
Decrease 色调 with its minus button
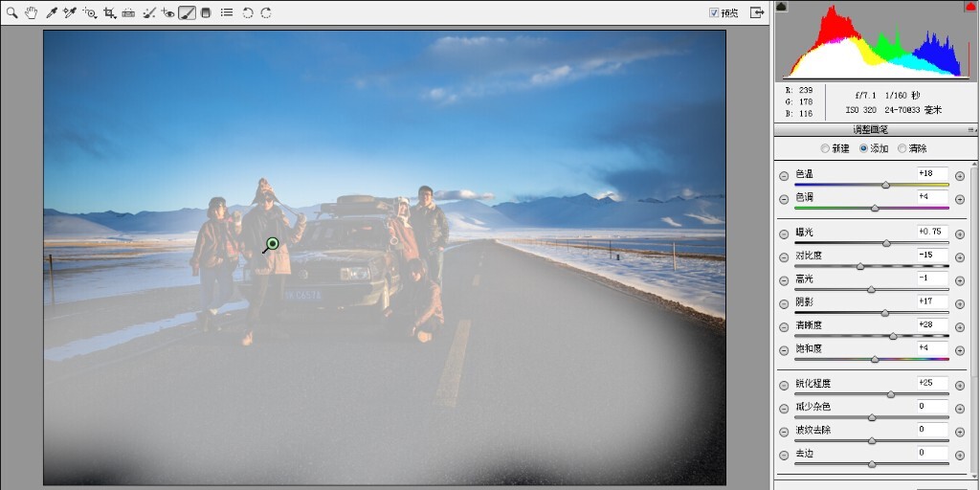point(784,199)
